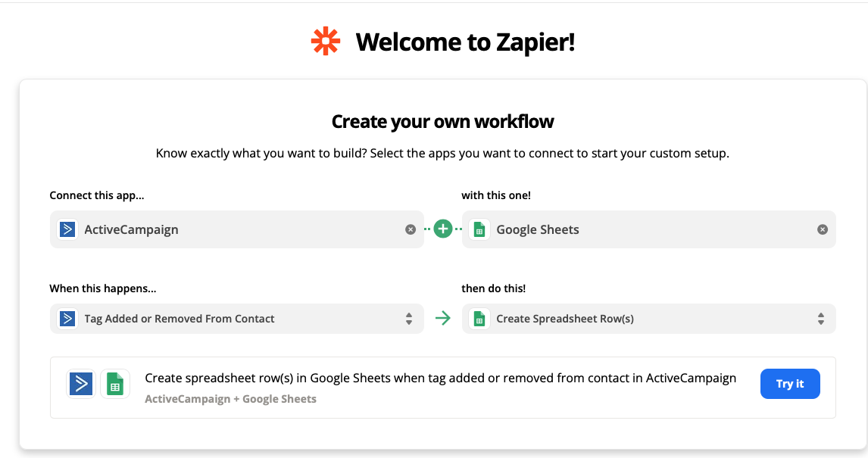Click the Connect this app... label
Image resolution: width=868 pixels, height=458 pixels.
coord(97,195)
